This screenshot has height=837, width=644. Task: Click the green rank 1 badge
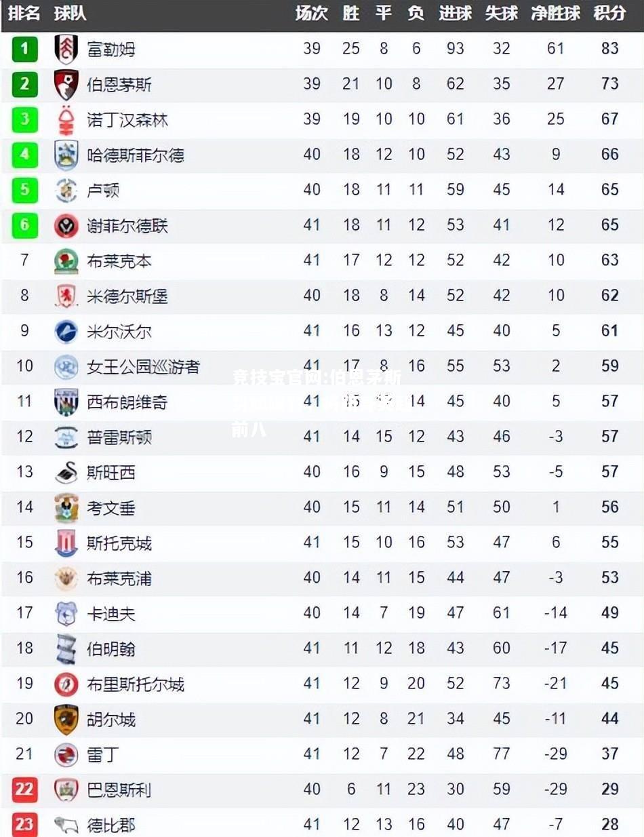click(x=24, y=48)
